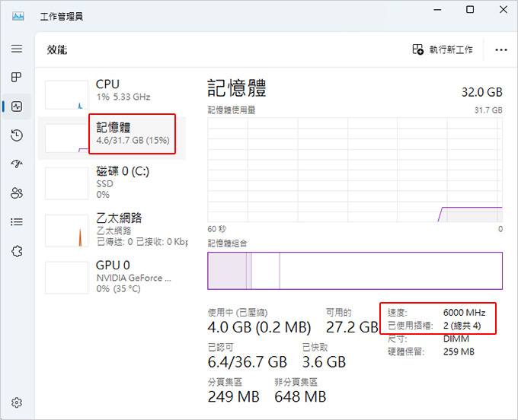Click the Task Manager app icon
This screenshot has height=420, width=518.
pyautogui.click(x=18, y=16)
